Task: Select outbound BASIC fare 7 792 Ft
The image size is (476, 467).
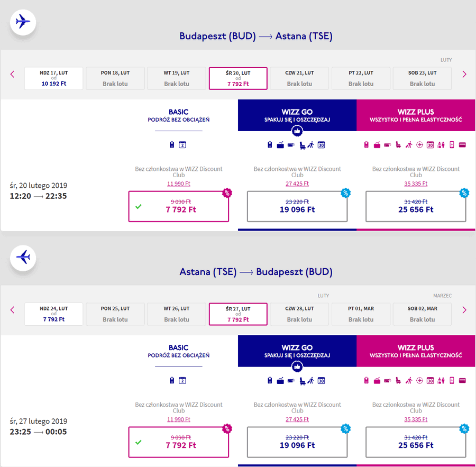Action: click(x=179, y=206)
